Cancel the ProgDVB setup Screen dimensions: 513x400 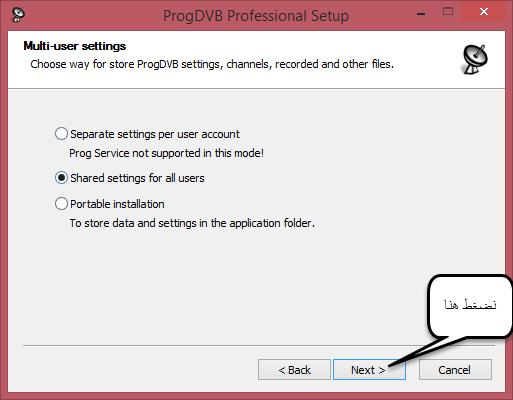pos(455,369)
